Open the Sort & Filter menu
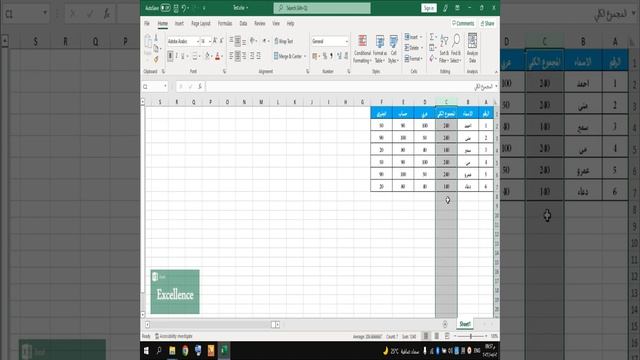The height and width of the screenshot is (360, 640). click(x=444, y=49)
